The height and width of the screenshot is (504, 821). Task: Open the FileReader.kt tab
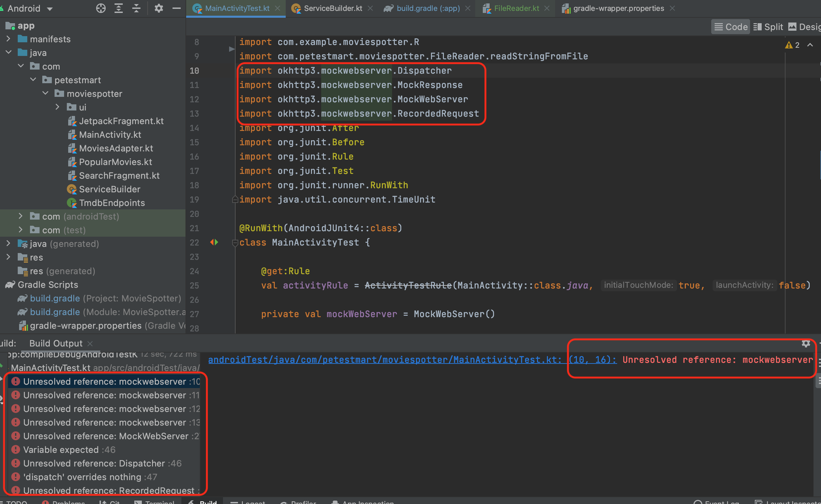pyautogui.click(x=517, y=8)
